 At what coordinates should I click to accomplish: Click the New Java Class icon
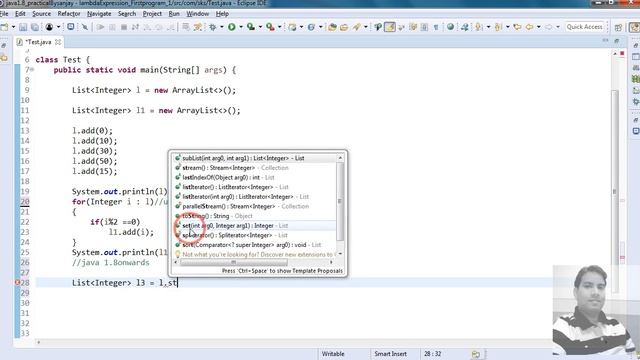[311, 27]
